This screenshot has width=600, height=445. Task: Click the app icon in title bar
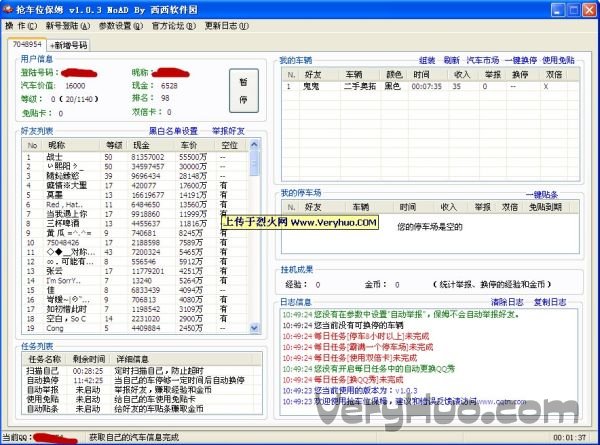(x=9, y=8)
